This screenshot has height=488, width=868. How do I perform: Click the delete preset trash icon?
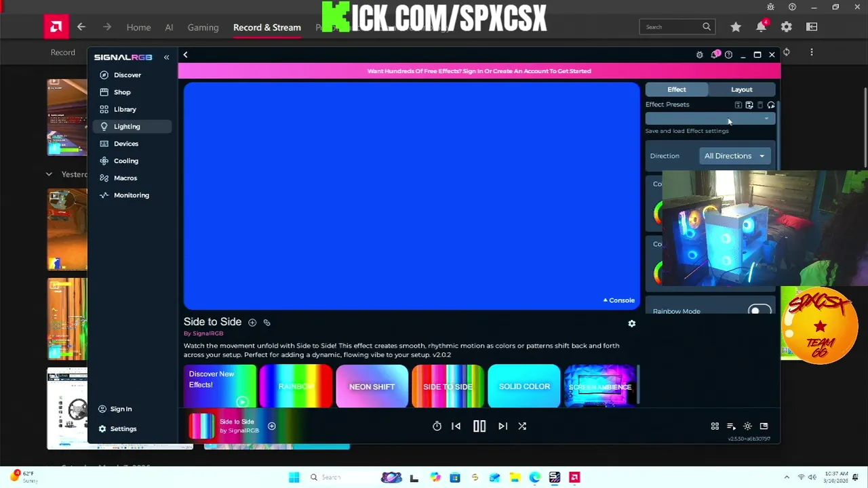760,105
